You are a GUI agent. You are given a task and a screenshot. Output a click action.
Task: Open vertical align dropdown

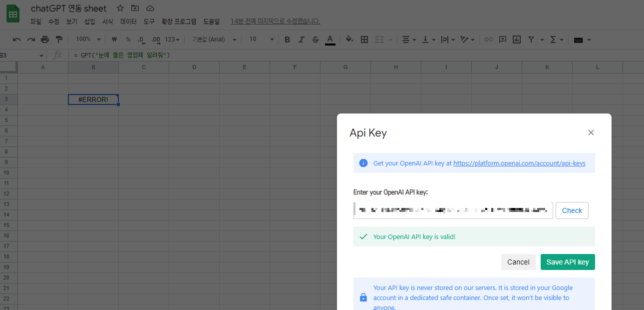point(429,39)
